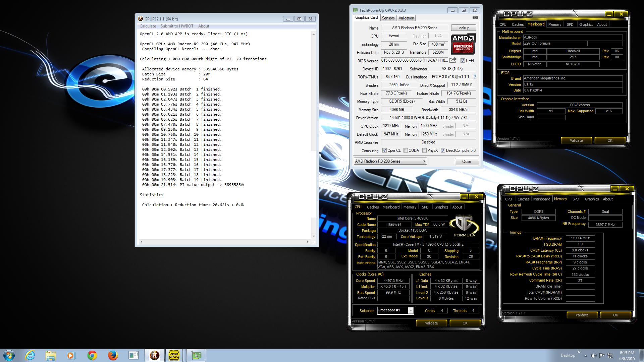Open SPD tab in Mainboard CPU-Z window

[570, 24]
